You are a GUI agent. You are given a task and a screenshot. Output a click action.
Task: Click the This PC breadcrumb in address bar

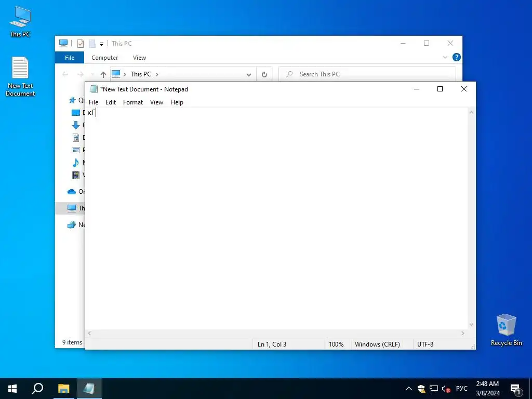pyautogui.click(x=141, y=74)
